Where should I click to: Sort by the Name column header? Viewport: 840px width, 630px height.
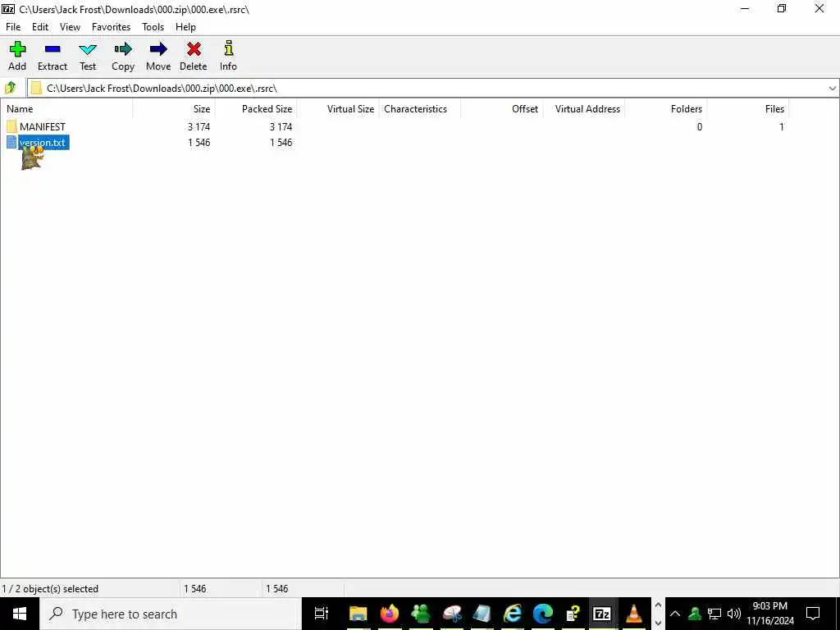click(x=66, y=109)
